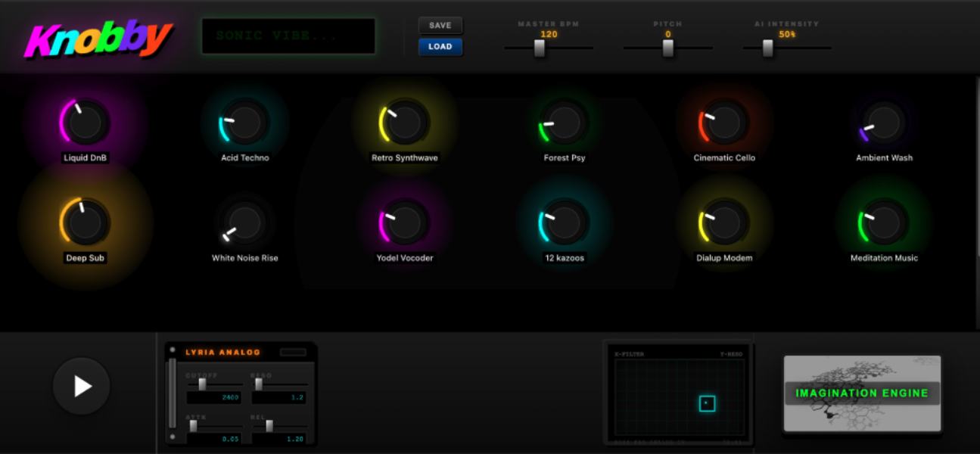Select the Cinematic Cello knob
980x454 pixels.
(x=723, y=123)
